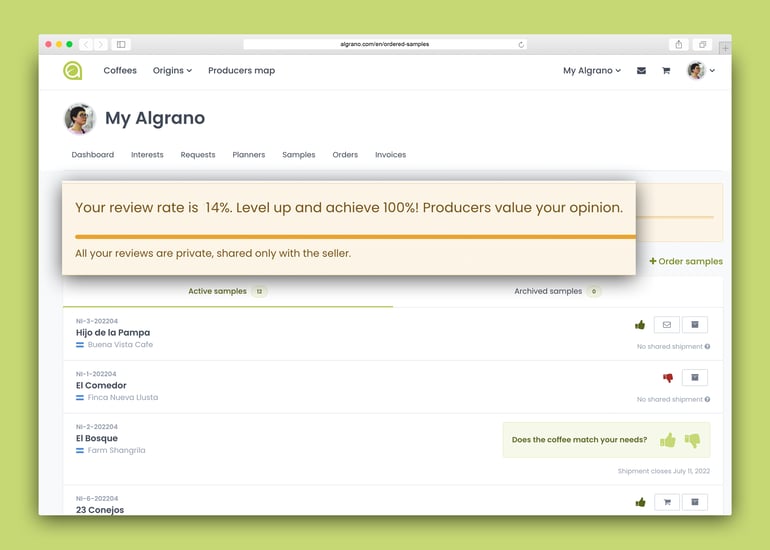Click the browser address bar

coord(385,44)
